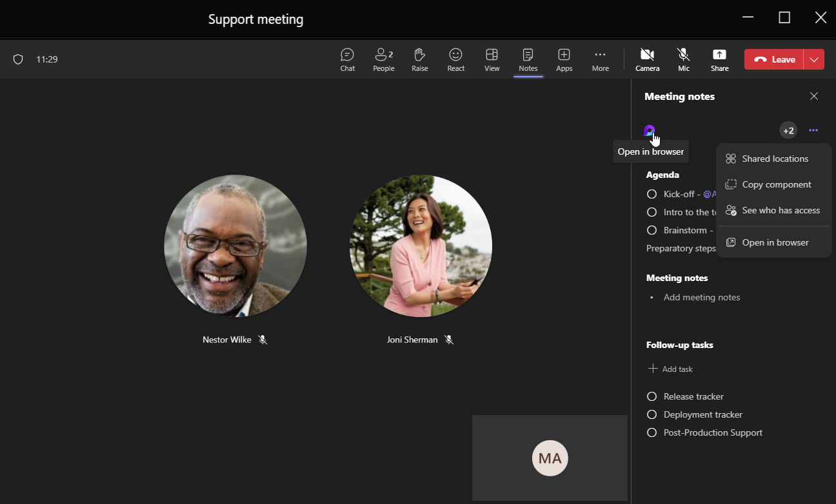The width and height of the screenshot is (836, 504).
Task: Open the React menu
Action: [455, 59]
